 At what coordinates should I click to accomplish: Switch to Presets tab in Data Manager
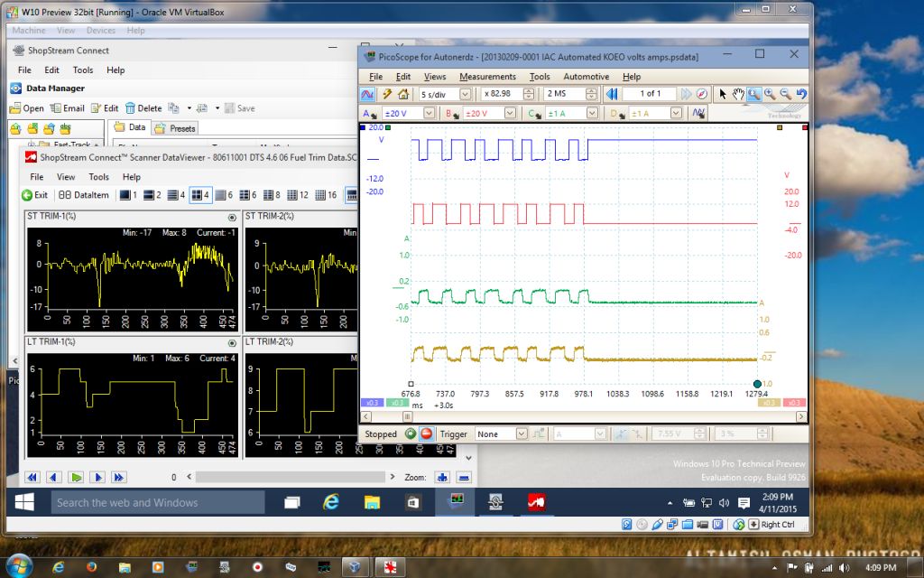[176, 128]
